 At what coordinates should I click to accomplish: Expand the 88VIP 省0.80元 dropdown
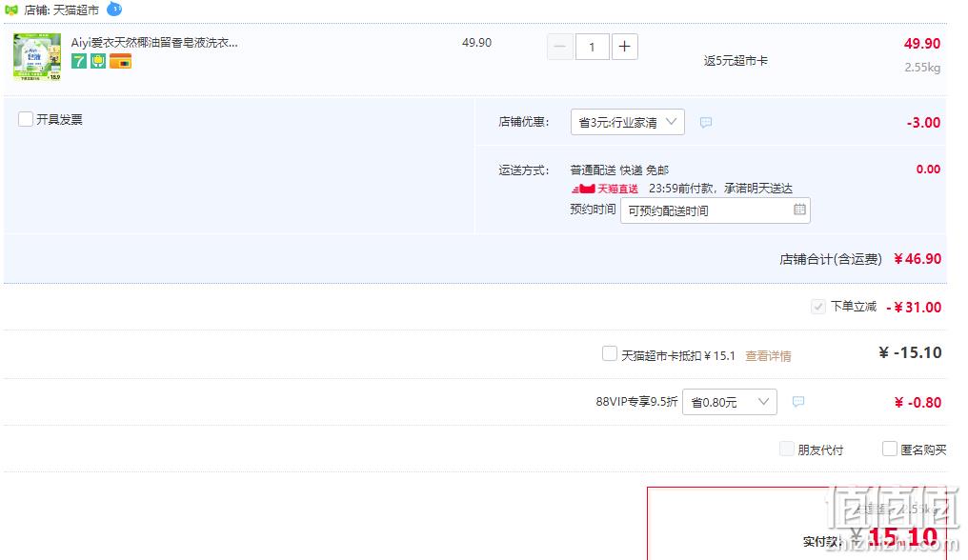tap(729, 402)
